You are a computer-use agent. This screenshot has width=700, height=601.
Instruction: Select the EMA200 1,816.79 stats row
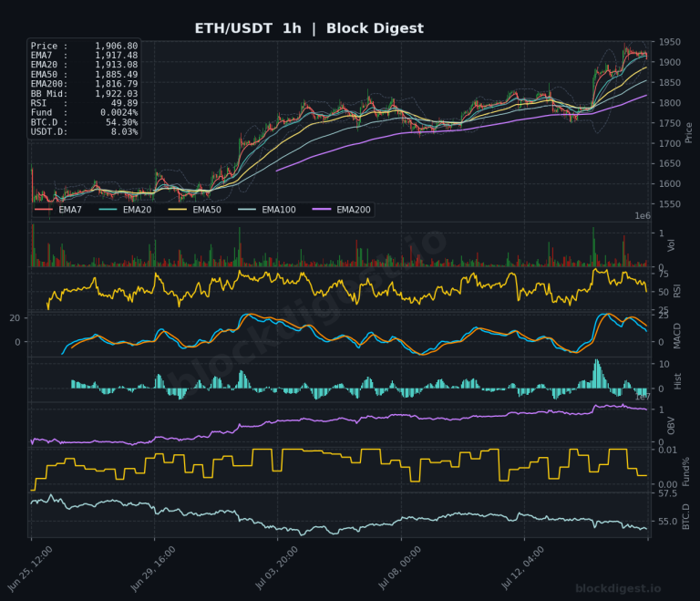click(85, 84)
